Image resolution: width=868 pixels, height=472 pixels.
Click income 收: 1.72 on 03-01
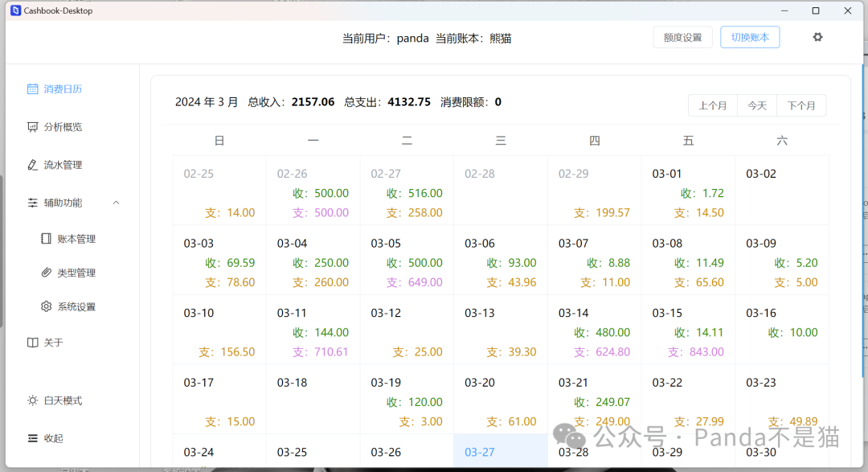pyautogui.click(x=702, y=193)
